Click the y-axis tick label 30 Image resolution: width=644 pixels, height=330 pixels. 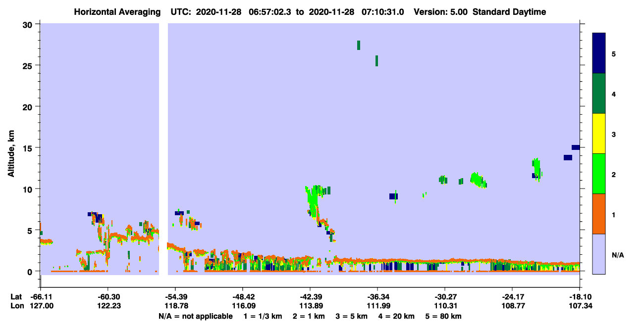28,24
